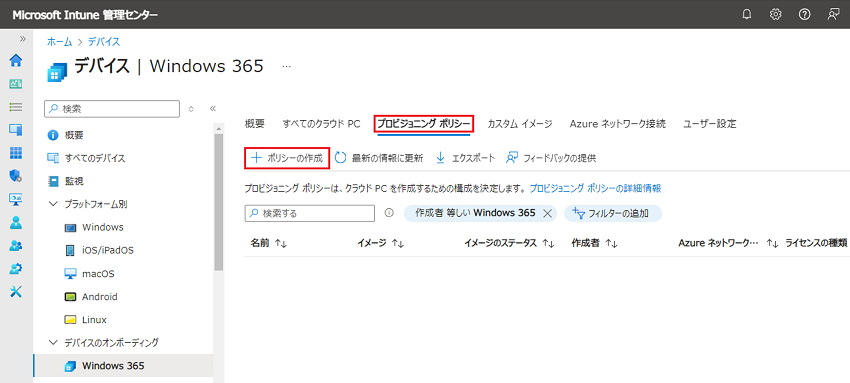
Task: Click フィードバックの提供 button
Action: tap(551, 158)
